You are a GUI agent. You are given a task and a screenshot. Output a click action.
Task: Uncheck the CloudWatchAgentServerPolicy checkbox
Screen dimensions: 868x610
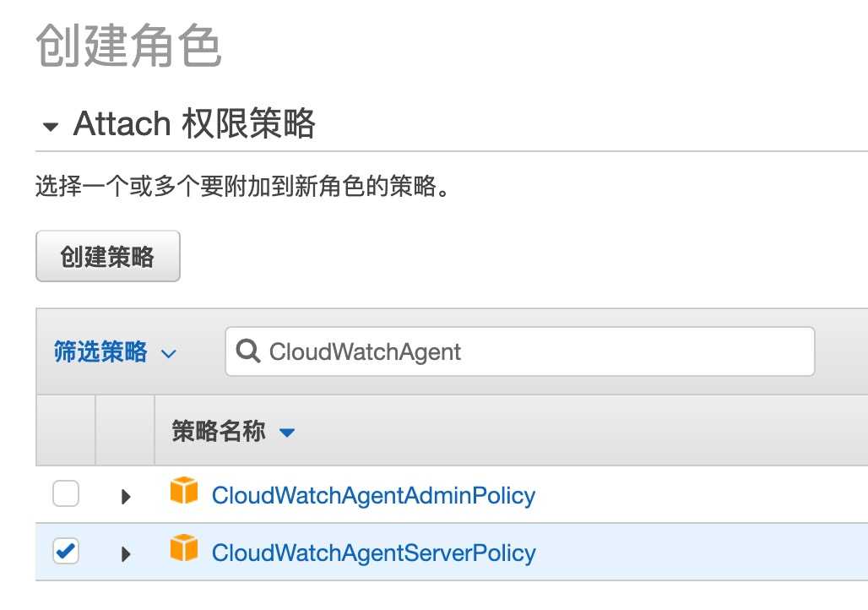click(x=66, y=552)
